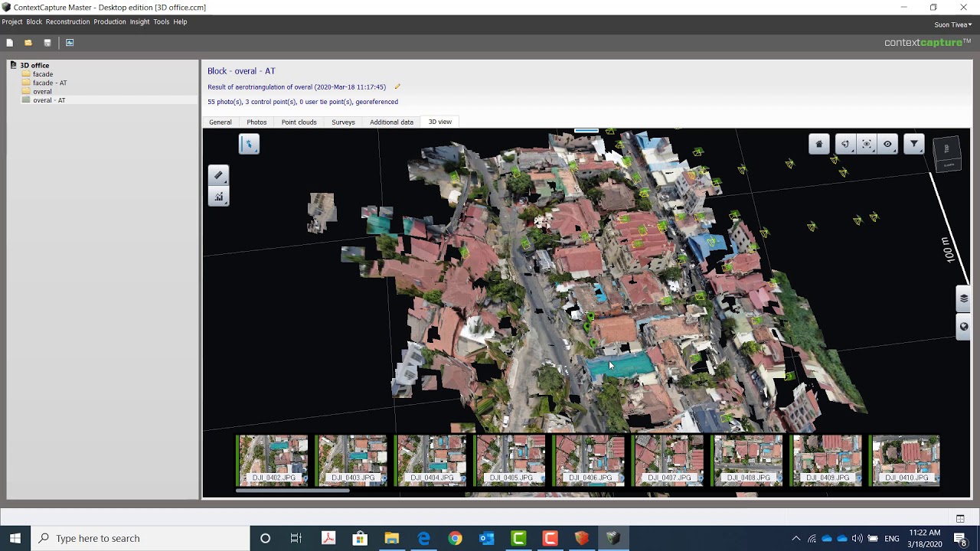Switch to the Photos tab
The image size is (980, 551).
256,122
